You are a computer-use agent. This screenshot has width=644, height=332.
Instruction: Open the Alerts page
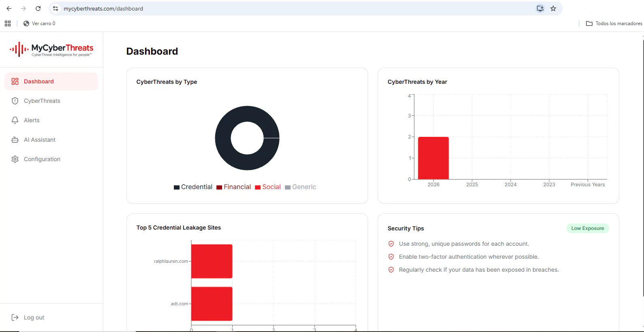51,120
